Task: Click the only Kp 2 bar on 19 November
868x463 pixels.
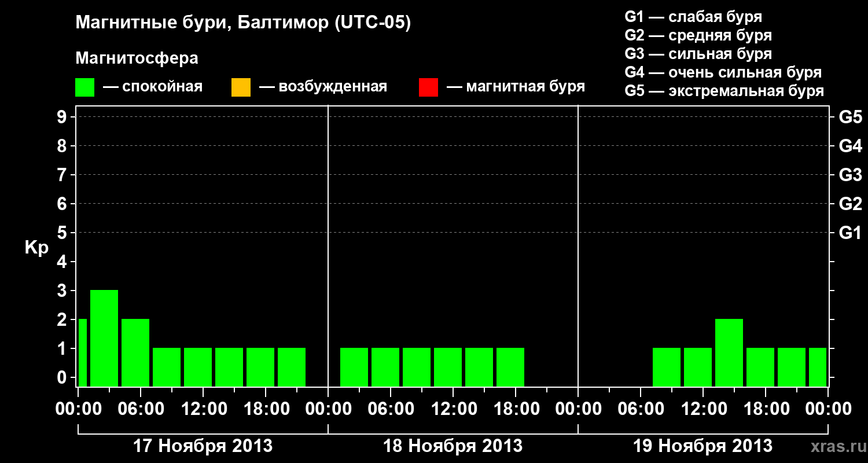Action: (x=729, y=352)
